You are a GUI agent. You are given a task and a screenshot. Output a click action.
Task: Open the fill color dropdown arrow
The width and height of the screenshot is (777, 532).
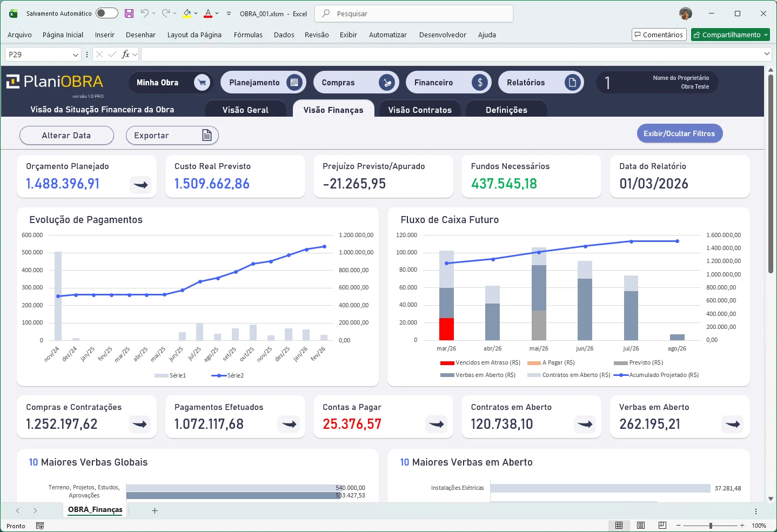pyautogui.click(x=196, y=13)
